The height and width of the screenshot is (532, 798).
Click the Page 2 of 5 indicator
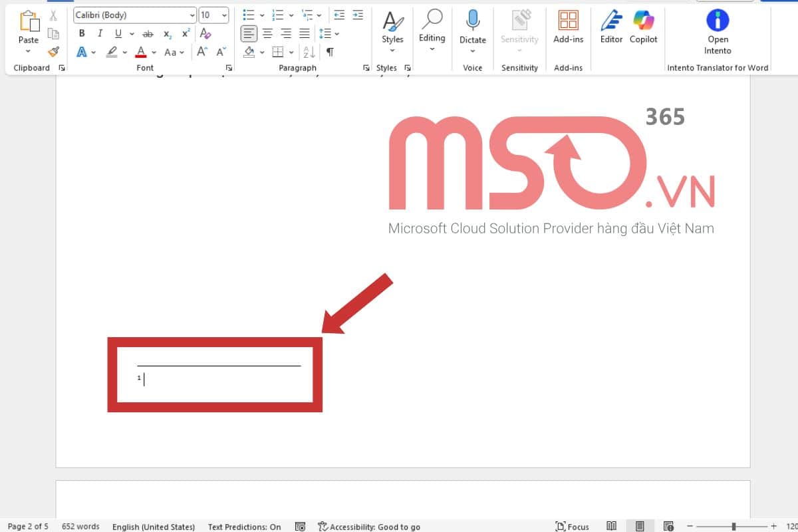(x=28, y=527)
